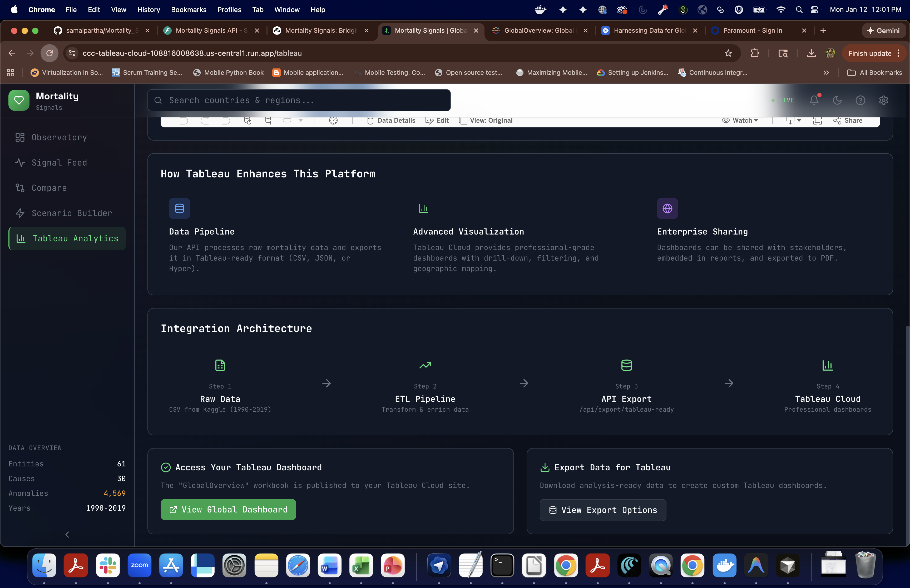Click View Export Options button
910x588 pixels.
click(x=603, y=510)
